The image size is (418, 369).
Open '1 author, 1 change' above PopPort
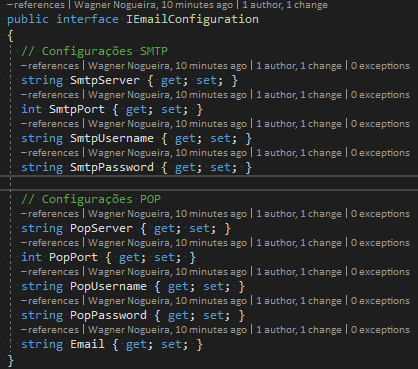click(299, 243)
